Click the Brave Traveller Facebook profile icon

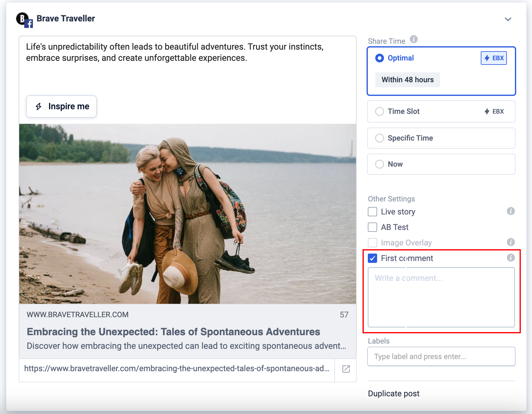24,20
